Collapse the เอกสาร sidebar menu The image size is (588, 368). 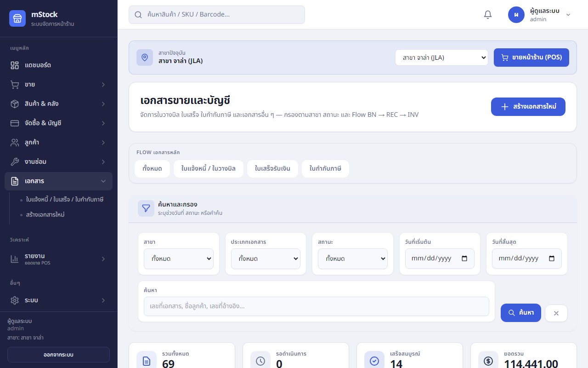click(x=58, y=181)
